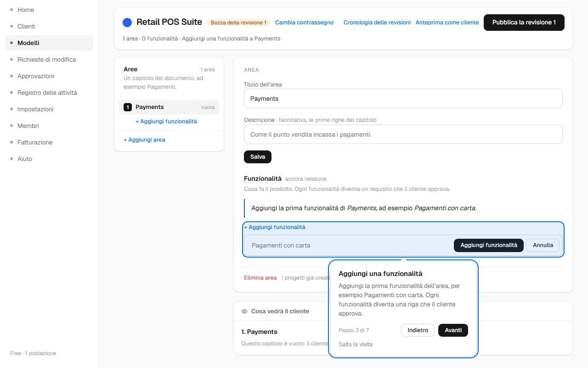
Task: Focus the Descrizione input field
Action: pyautogui.click(x=403, y=134)
